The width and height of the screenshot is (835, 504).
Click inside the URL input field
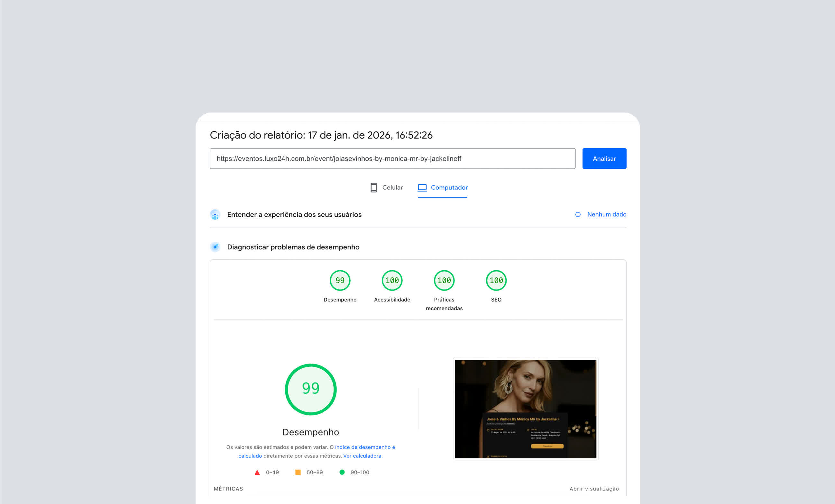[392, 158]
